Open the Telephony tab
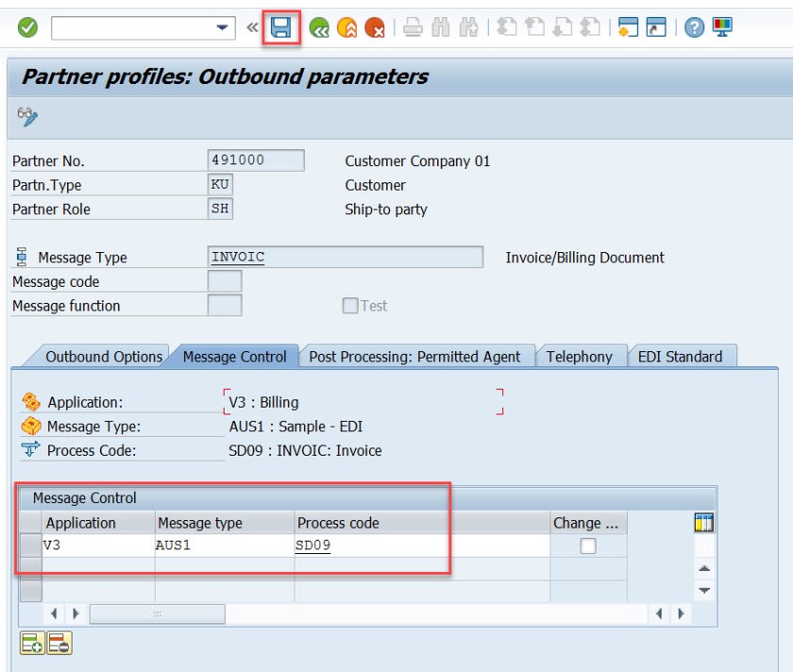Image resolution: width=793 pixels, height=672 pixels. tap(579, 357)
